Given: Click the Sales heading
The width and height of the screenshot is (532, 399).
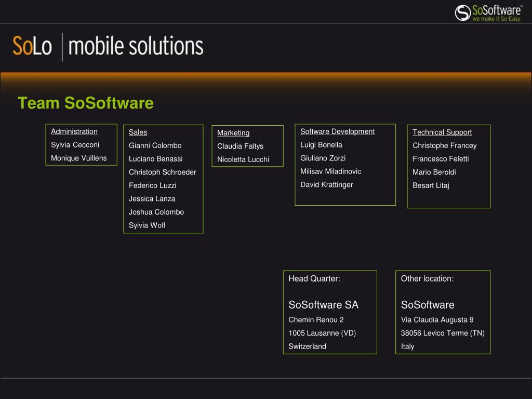Looking at the screenshot, I should (138, 132).
